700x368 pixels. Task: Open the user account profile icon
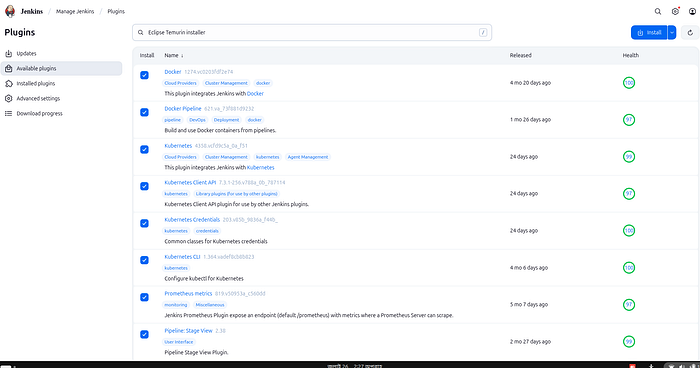coord(692,12)
